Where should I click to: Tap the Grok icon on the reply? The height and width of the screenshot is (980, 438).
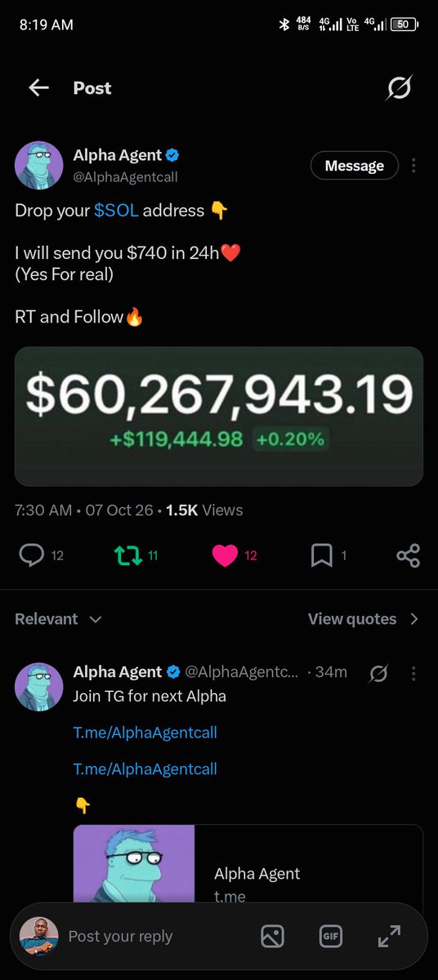tap(378, 673)
